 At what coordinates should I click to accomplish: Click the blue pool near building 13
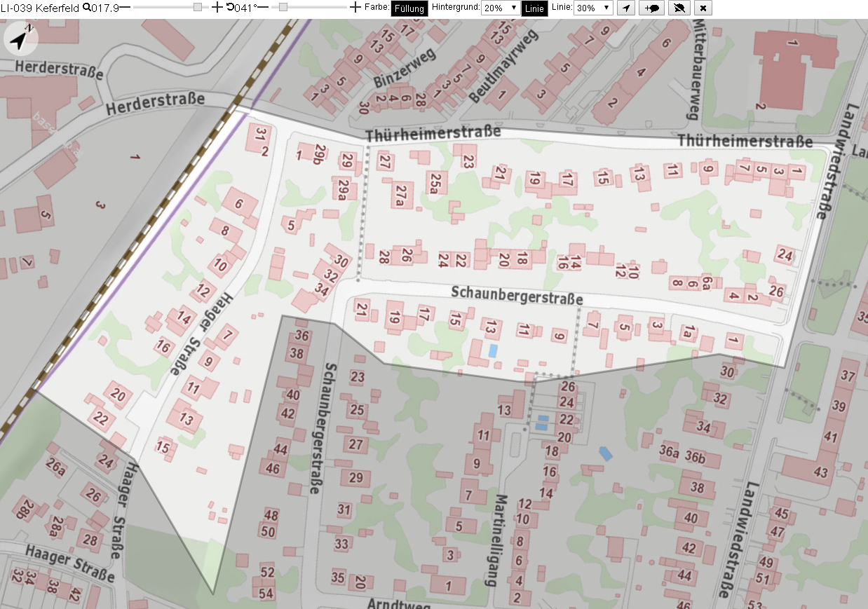[x=494, y=350]
